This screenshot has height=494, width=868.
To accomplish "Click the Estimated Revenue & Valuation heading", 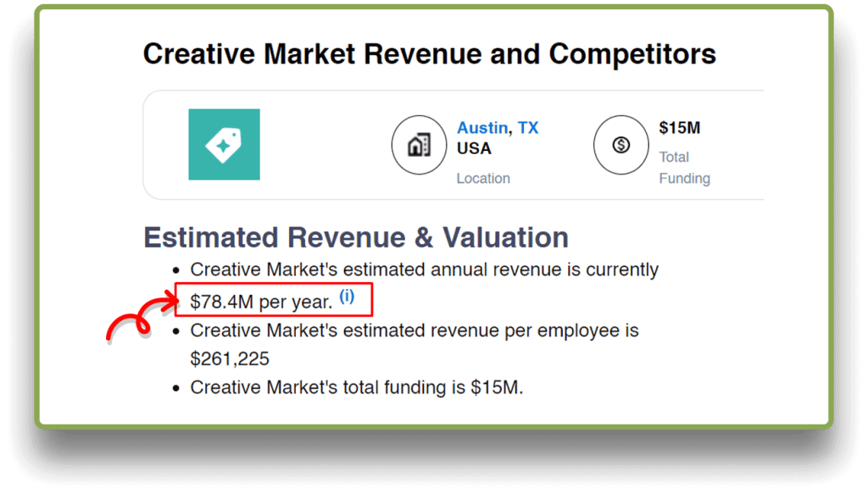I will coord(356,237).
